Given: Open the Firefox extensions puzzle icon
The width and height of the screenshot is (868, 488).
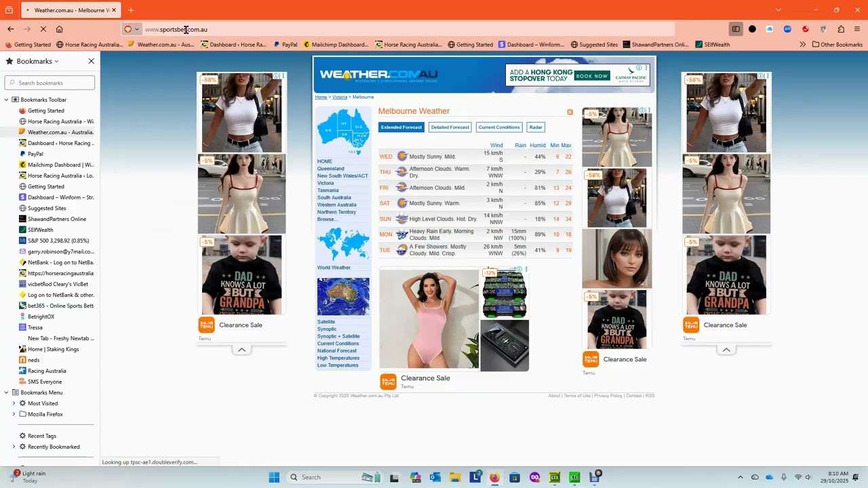Looking at the screenshot, I should (x=841, y=29).
